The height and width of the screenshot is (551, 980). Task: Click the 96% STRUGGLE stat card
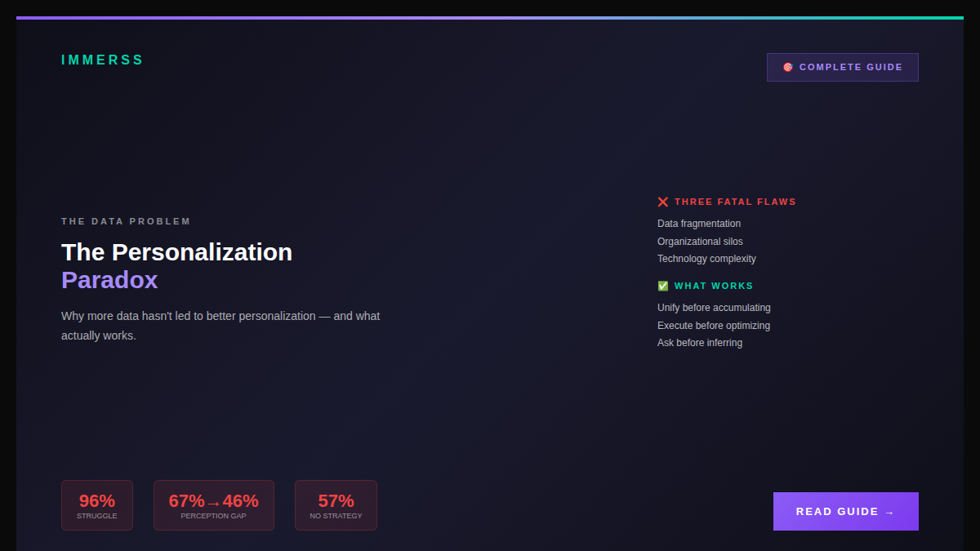(96, 504)
